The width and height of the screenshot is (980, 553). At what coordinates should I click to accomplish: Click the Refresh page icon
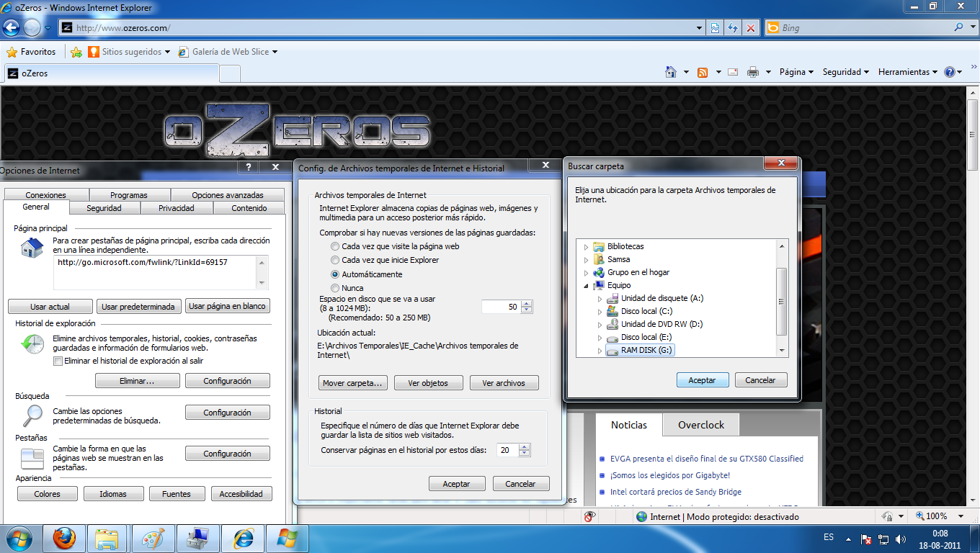coord(733,28)
